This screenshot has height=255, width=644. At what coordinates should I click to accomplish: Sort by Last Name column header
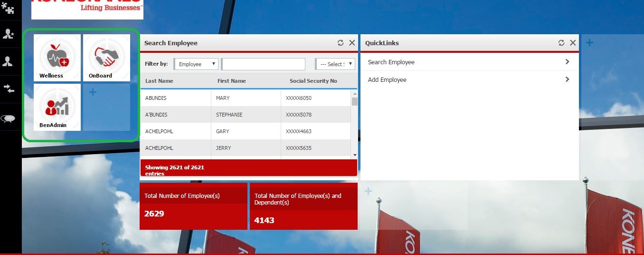point(159,81)
